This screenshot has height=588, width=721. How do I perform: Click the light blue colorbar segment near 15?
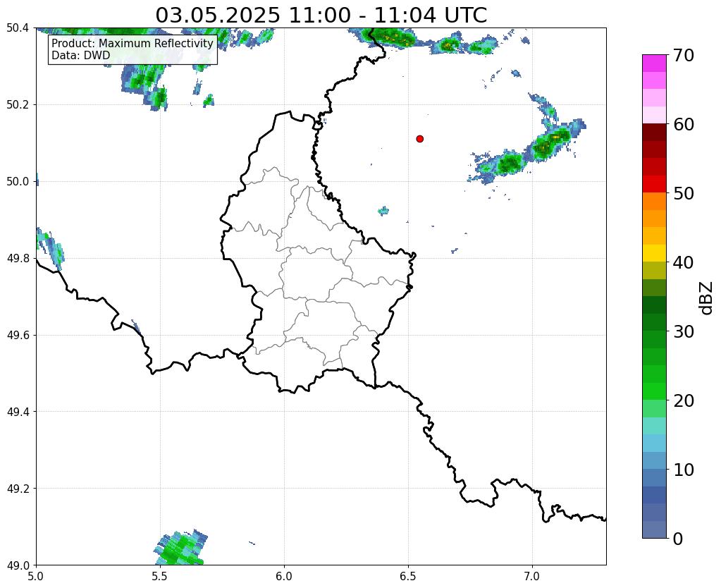click(654, 443)
